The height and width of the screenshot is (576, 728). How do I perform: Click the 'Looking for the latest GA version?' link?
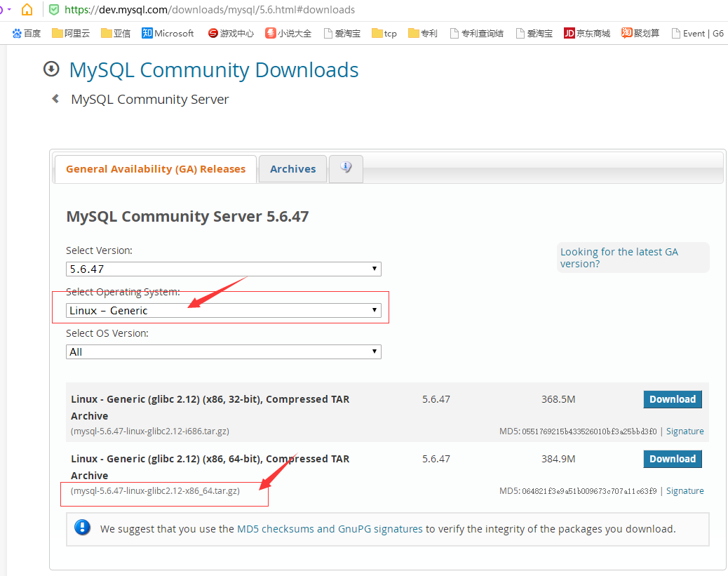[619, 257]
